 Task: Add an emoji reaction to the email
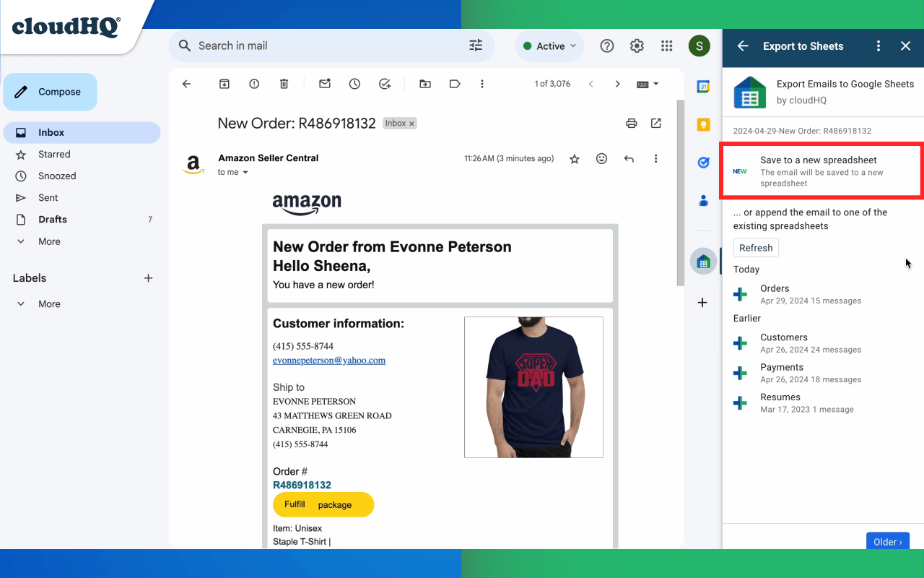coord(601,158)
